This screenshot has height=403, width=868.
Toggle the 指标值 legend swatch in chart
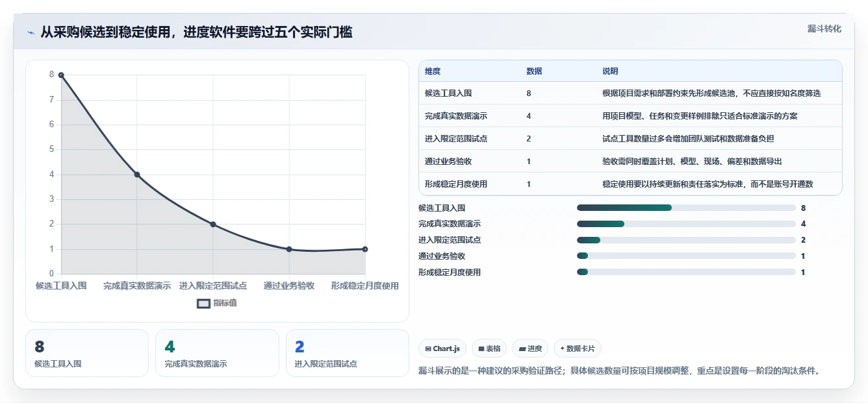click(203, 303)
